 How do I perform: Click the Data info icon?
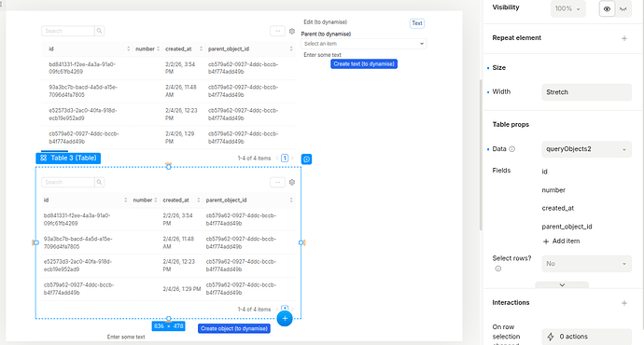tap(512, 149)
